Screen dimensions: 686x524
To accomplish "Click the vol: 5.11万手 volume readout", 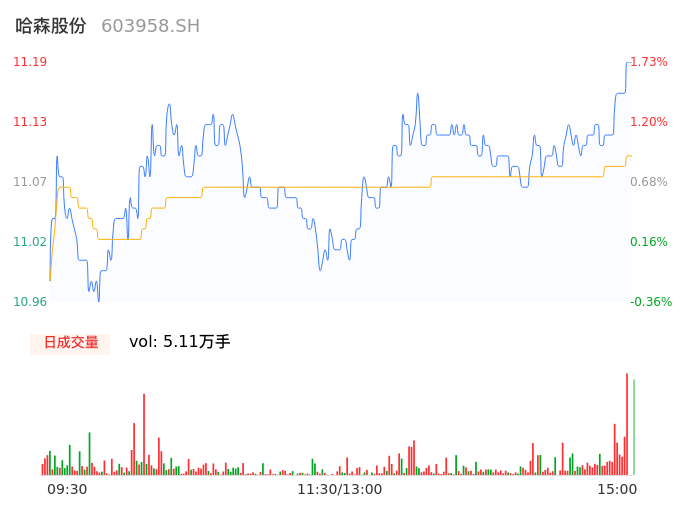I will [180, 342].
